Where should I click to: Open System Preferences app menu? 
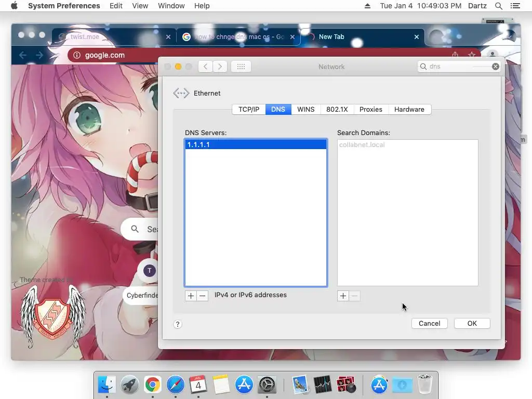tap(64, 6)
